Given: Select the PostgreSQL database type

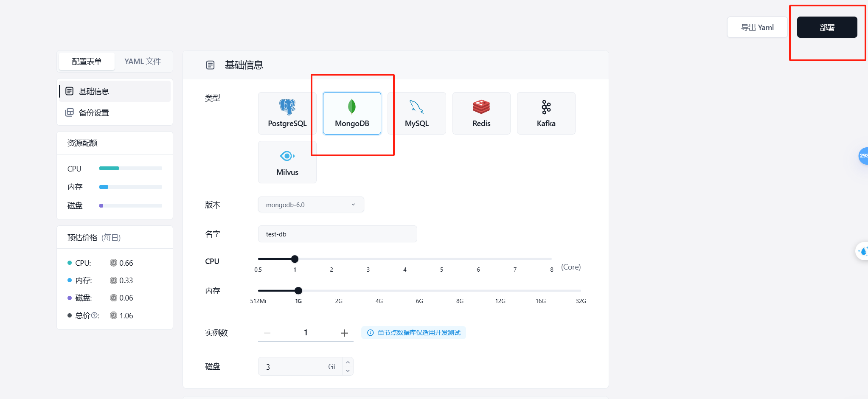Looking at the screenshot, I should (287, 113).
